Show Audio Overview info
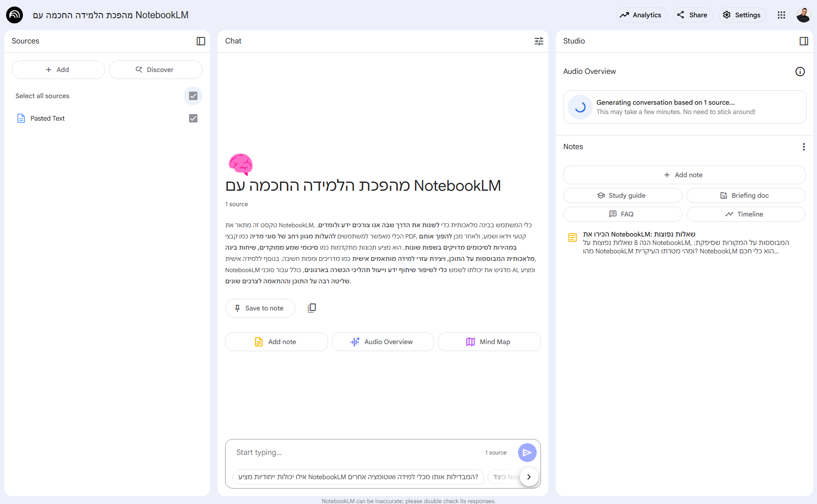 [800, 72]
